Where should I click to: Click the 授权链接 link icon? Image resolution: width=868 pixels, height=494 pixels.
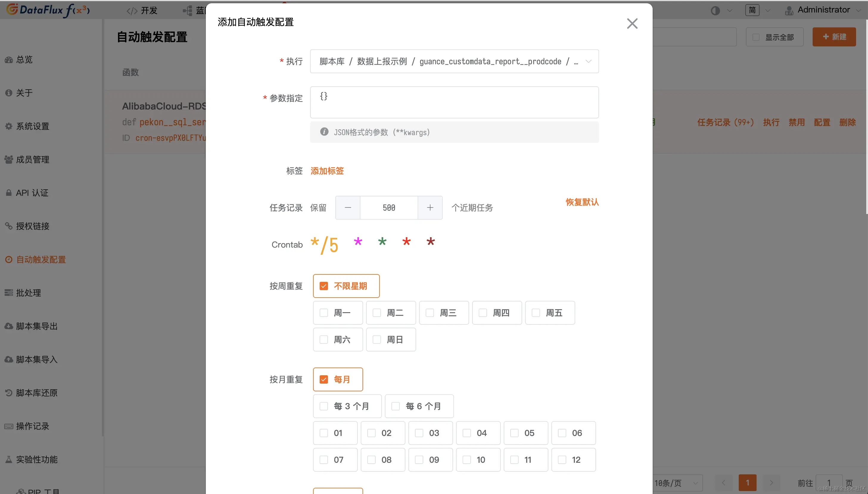point(9,226)
